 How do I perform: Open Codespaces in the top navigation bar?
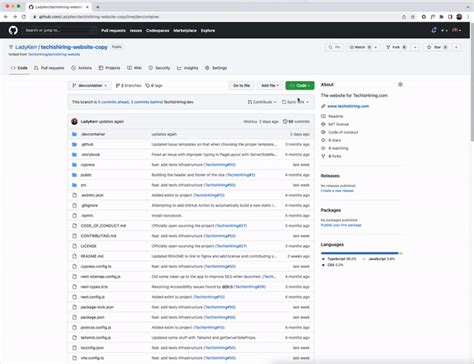click(x=158, y=31)
